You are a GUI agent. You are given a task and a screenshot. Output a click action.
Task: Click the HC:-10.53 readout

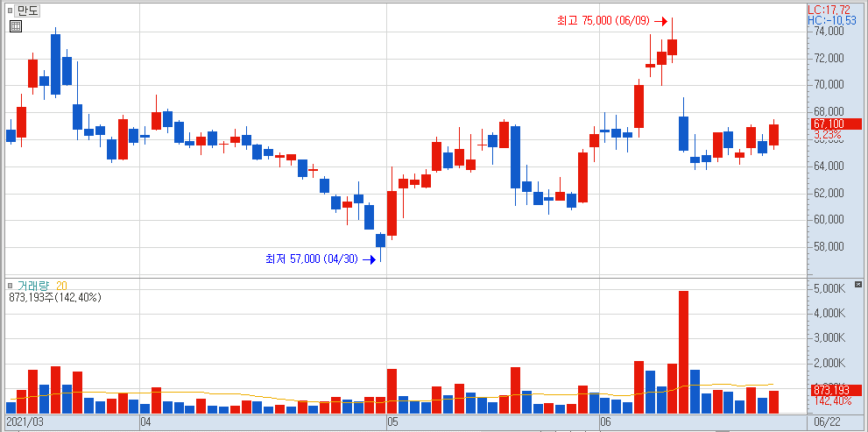831,20
